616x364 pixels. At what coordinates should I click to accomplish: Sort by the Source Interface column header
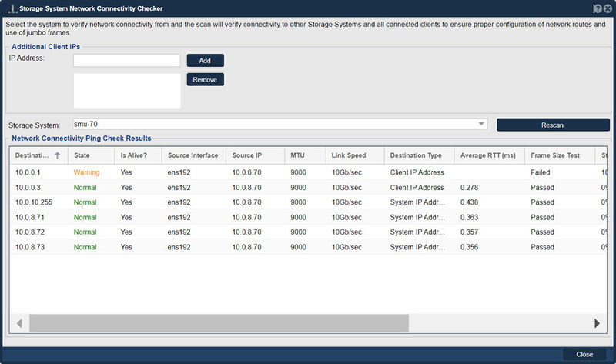[x=194, y=155]
